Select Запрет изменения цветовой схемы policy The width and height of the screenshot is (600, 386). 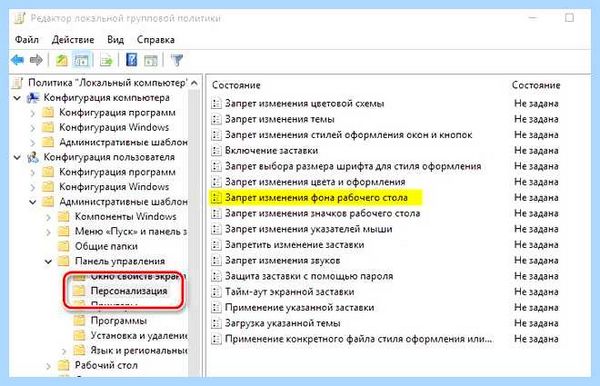pos(304,104)
